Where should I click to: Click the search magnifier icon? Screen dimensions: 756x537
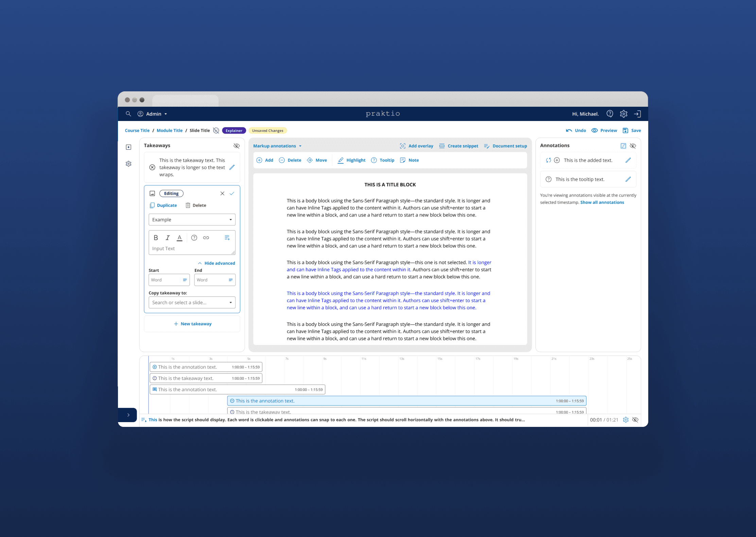[128, 114]
